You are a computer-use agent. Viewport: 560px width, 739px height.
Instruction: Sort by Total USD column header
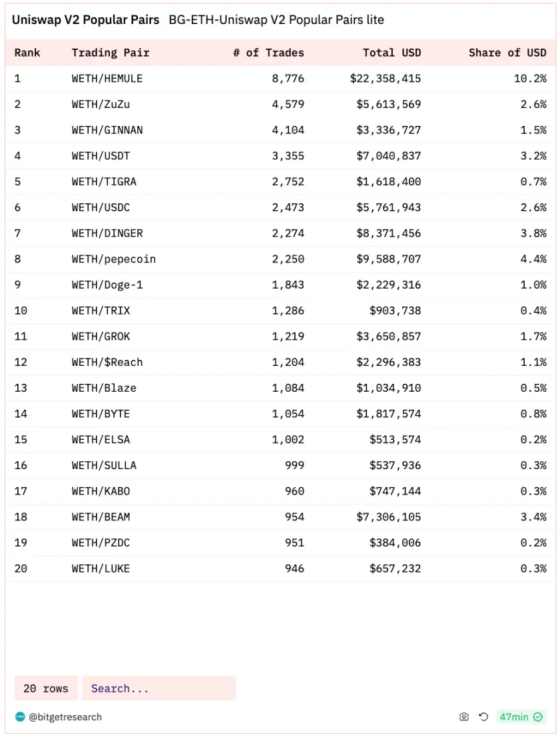(x=392, y=53)
